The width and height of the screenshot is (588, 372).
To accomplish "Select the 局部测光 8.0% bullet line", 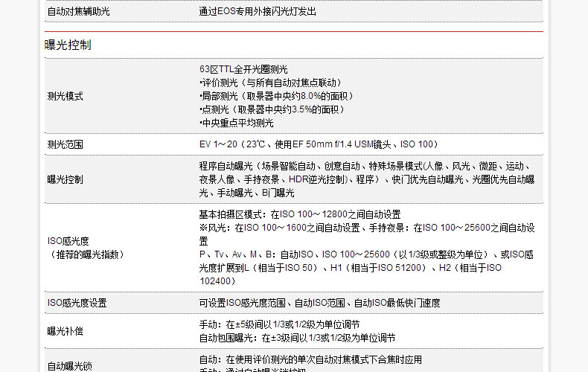I will pyautogui.click(x=276, y=96).
